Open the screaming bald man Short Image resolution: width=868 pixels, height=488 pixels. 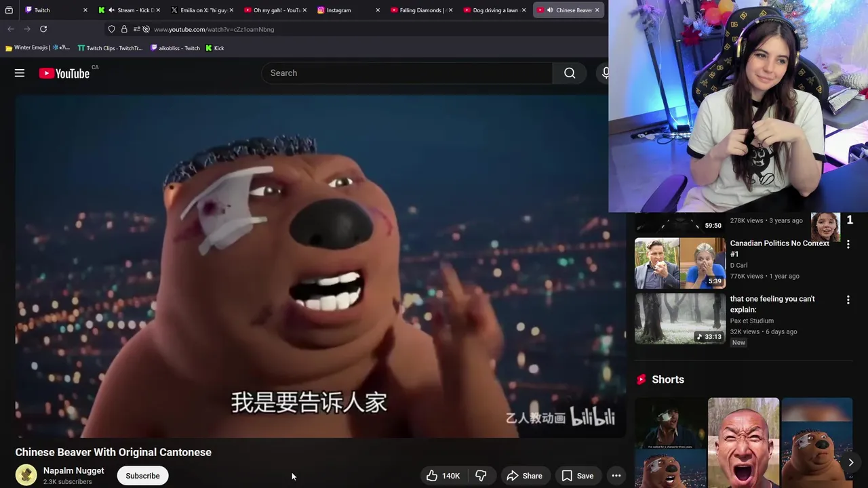(x=743, y=443)
